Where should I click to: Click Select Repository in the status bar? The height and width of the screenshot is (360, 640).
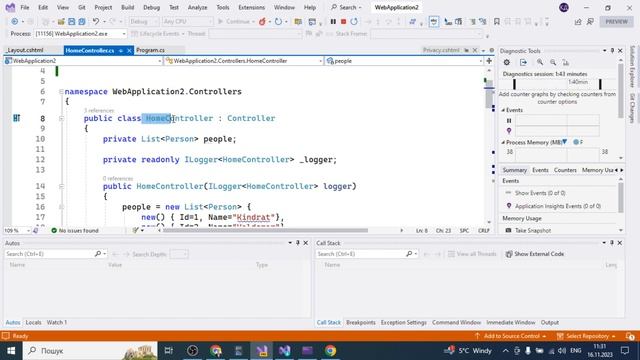[587, 336]
